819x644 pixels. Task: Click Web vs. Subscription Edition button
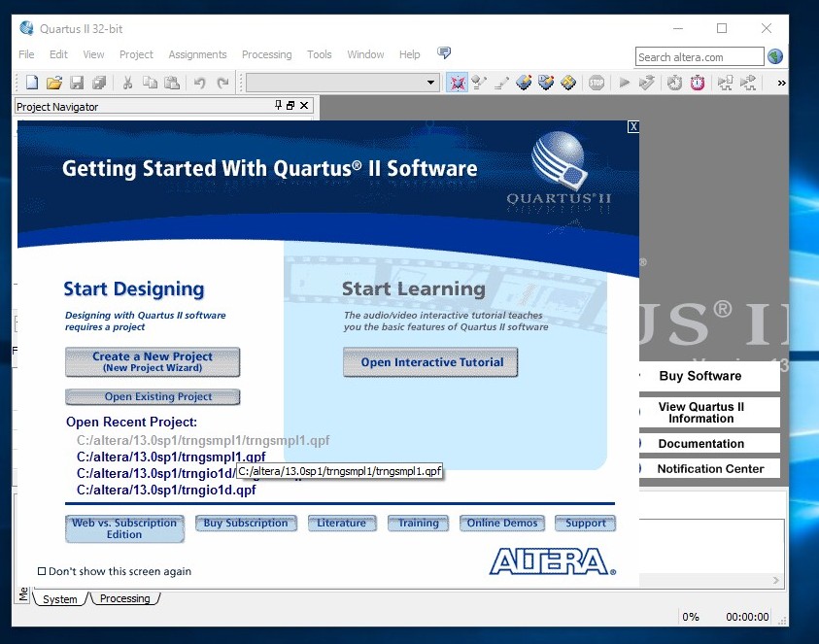[124, 528]
